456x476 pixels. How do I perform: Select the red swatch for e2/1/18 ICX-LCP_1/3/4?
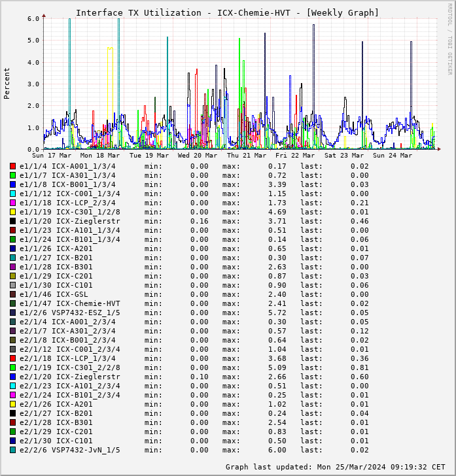click(x=12, y=358)
